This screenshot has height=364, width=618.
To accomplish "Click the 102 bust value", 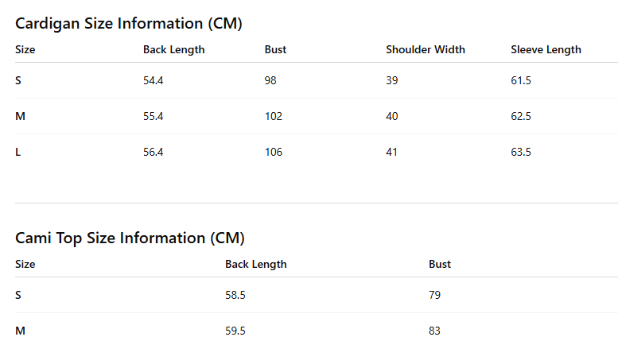I will (x=274, y=116).
